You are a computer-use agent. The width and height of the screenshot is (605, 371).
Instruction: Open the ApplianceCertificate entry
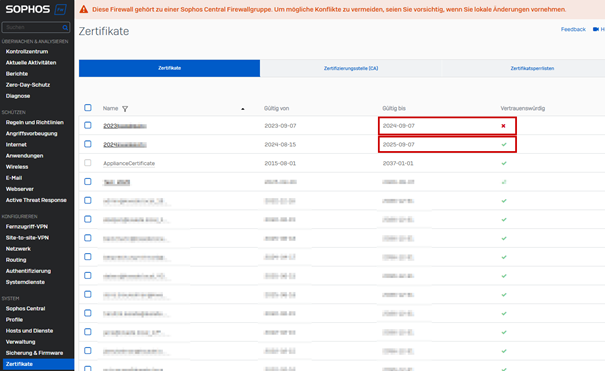[129, 164]
